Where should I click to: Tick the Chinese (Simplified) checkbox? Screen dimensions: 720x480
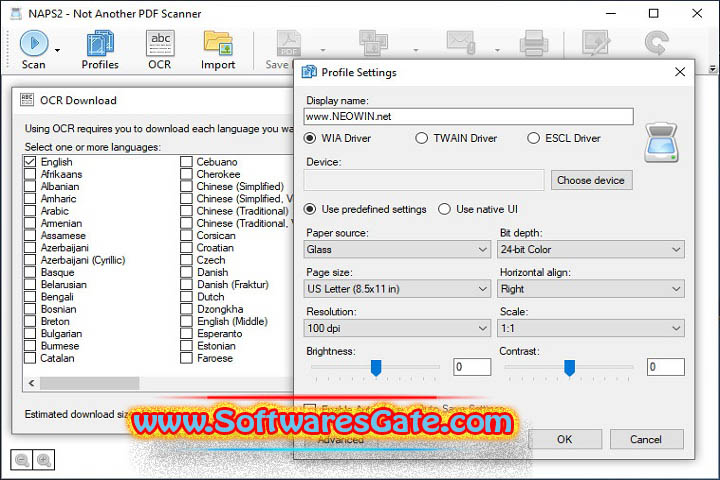(x=186, y=186)
